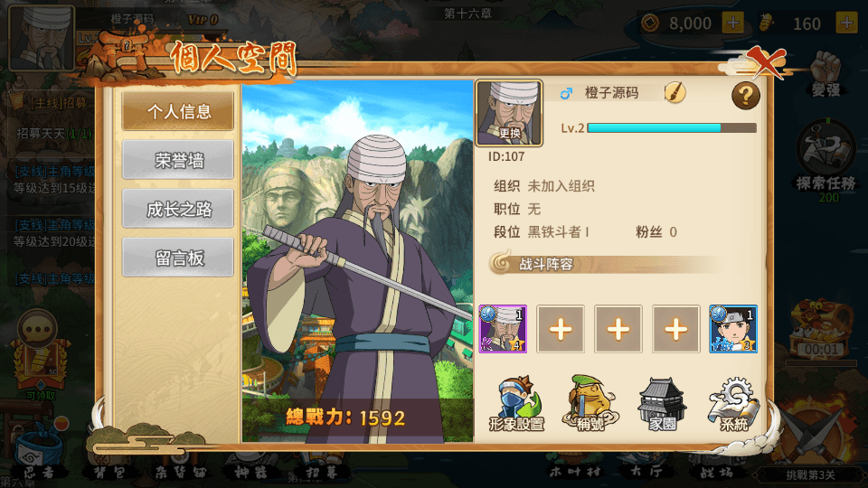Open the 家園 homestead icon
This screenshot has width=868, height=488.
[x=662, y=405]
